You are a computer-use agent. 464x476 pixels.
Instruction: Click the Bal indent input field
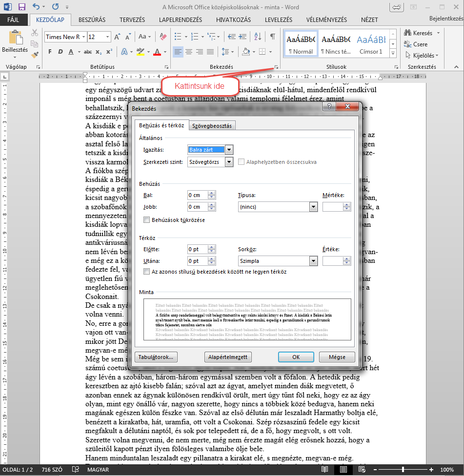pos(198,195)
